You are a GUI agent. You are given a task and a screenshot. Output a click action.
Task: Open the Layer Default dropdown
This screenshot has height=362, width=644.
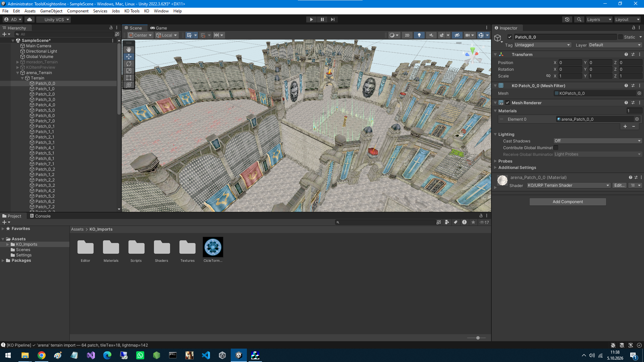615,45
